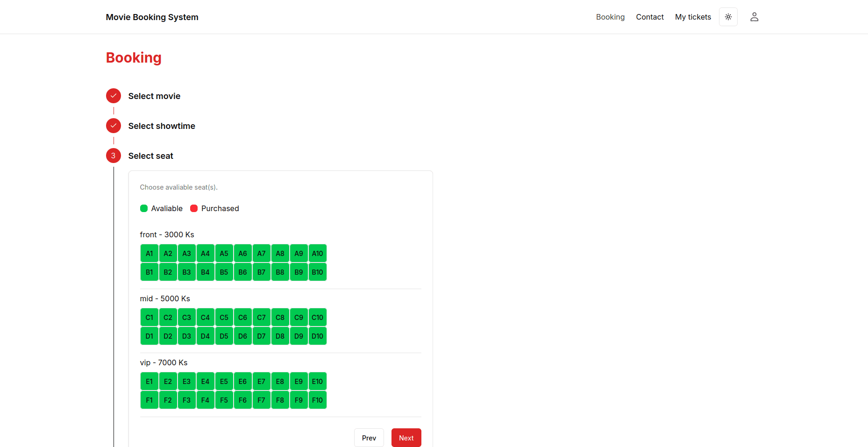Select mid seat D1
868x447 pixels.
[149, 336]
